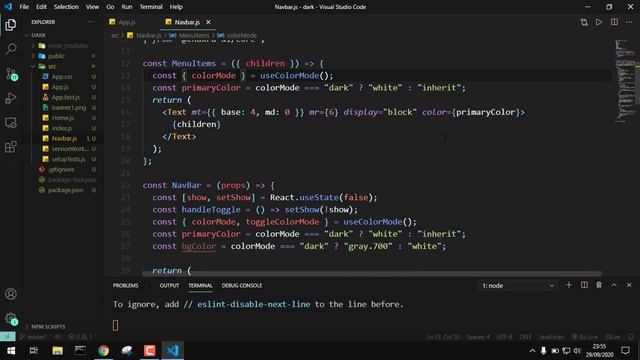This screenshot has height=360, width=640.
Task: Switch to the Output panel tab
Action: pos(169,285)
